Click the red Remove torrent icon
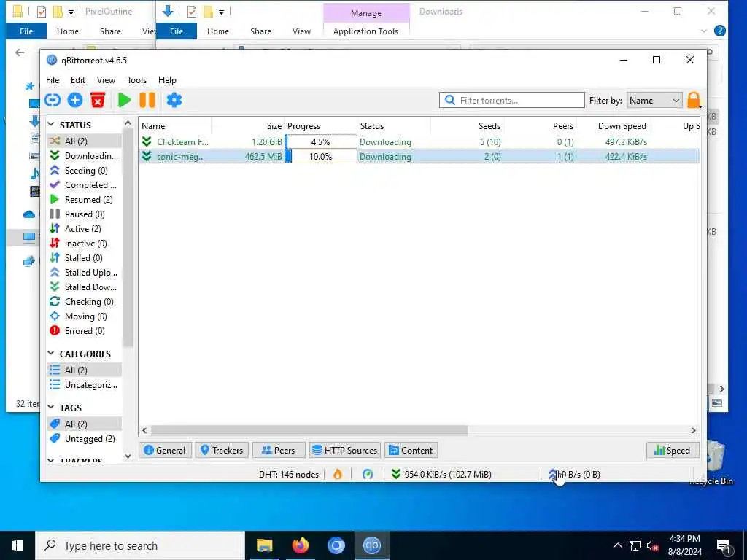This screenshot has height=560, width=747. [x=97, y=101]
